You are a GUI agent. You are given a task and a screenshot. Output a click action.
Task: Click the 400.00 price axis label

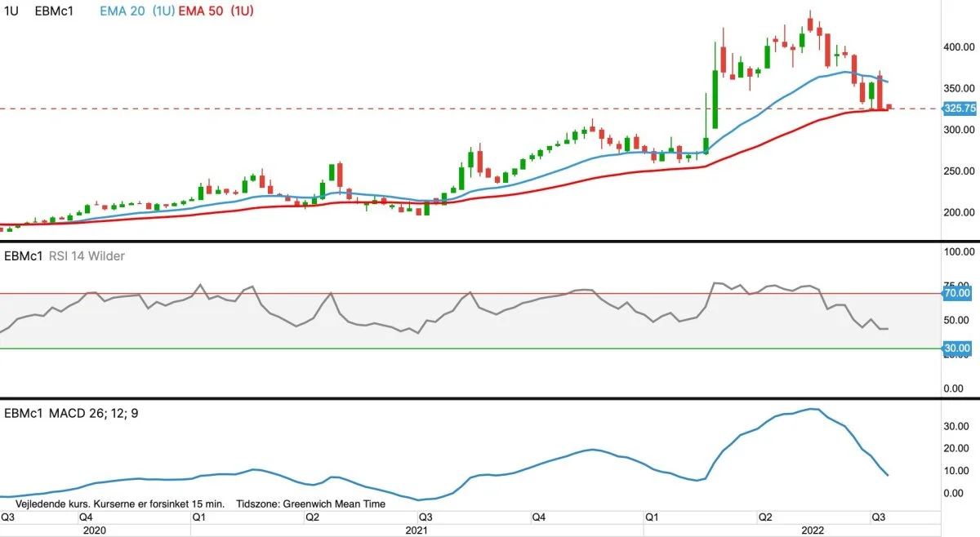pyautogui.click(x=959, y=47)
